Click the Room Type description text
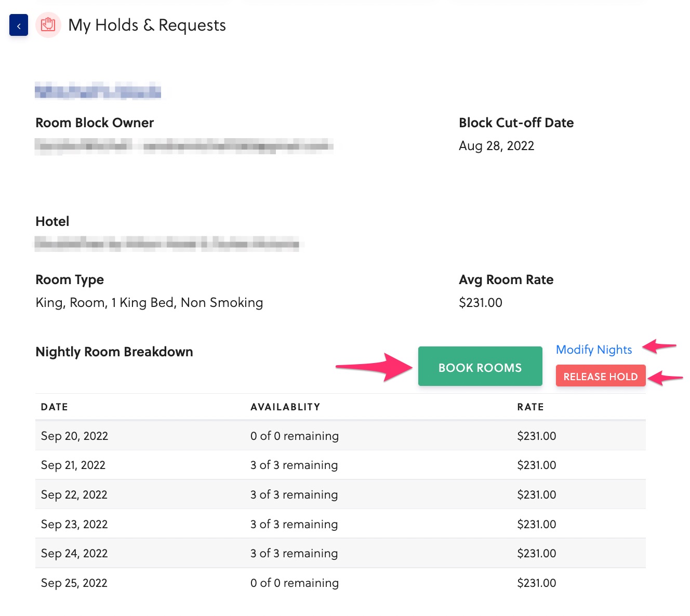This screenshot has height=616, width=690. point(149,302)
